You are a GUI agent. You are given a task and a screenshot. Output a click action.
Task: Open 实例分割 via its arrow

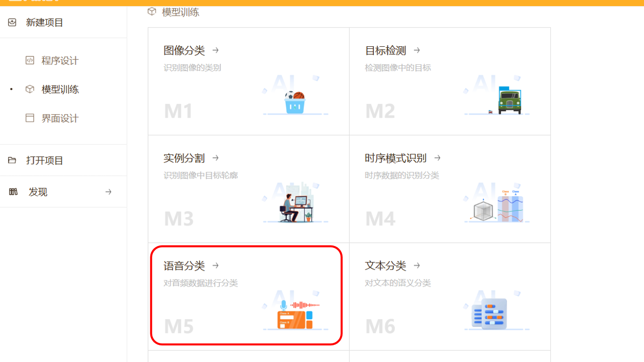coord(215,158)
